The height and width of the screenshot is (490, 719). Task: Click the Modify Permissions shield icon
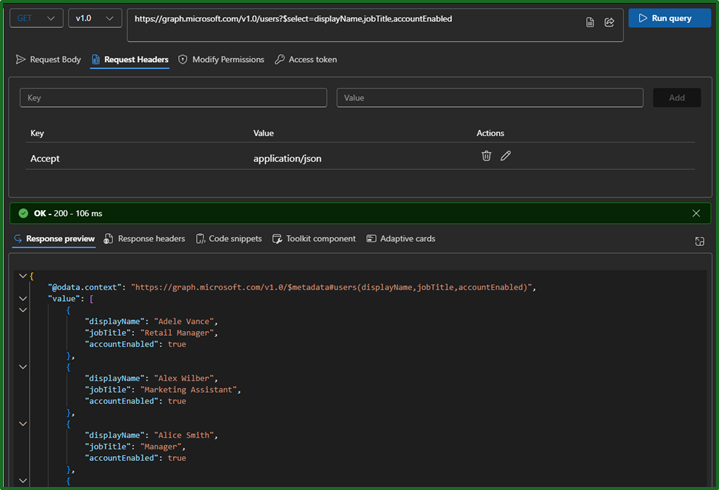183,60
